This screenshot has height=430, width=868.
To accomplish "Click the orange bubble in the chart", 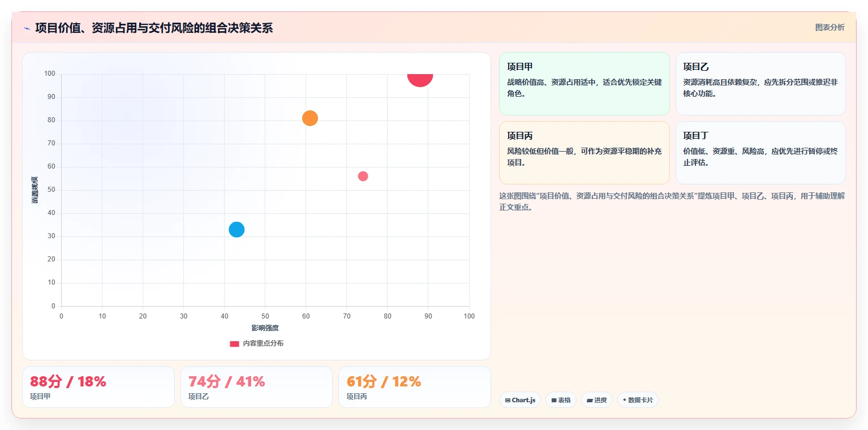I will tap(310, 118).
